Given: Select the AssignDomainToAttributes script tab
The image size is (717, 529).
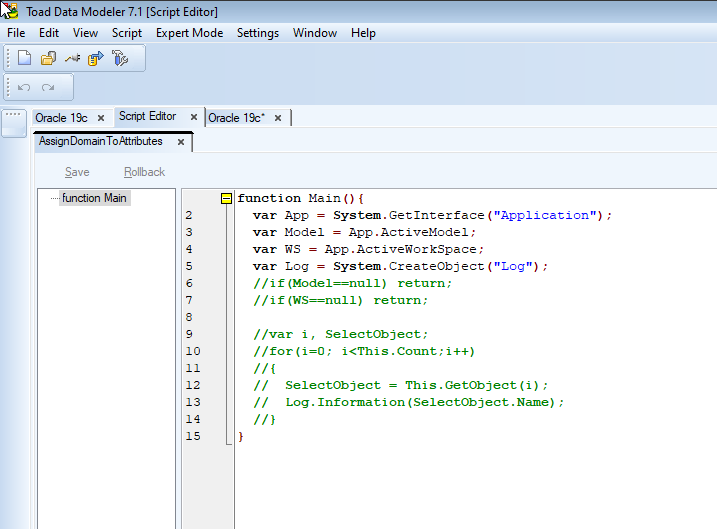Looking at the screenshot, I should click(101, 141).
